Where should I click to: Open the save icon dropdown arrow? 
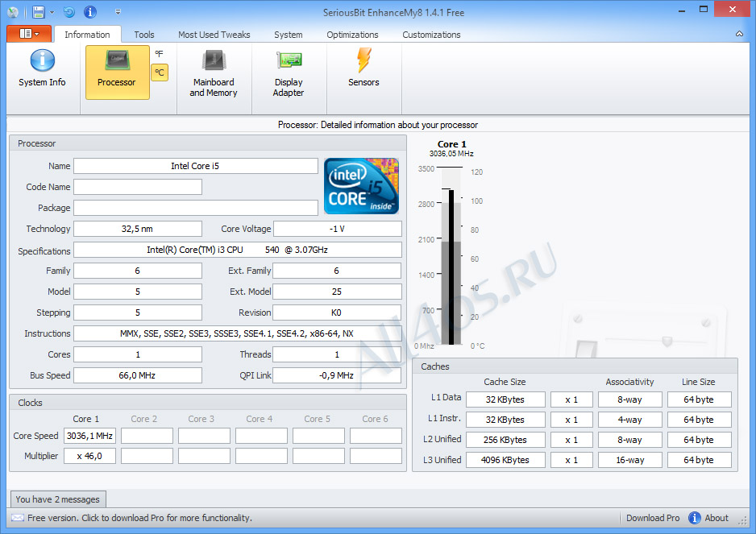coord(52,12)
